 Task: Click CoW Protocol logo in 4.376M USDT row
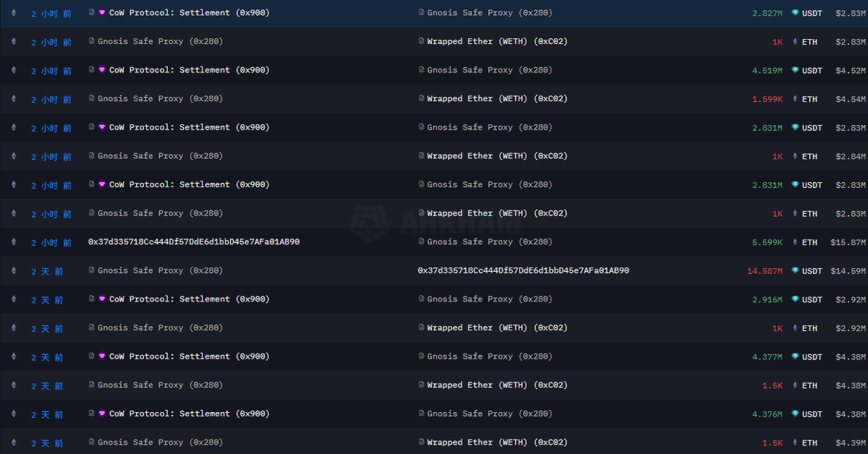click(102, 414)
